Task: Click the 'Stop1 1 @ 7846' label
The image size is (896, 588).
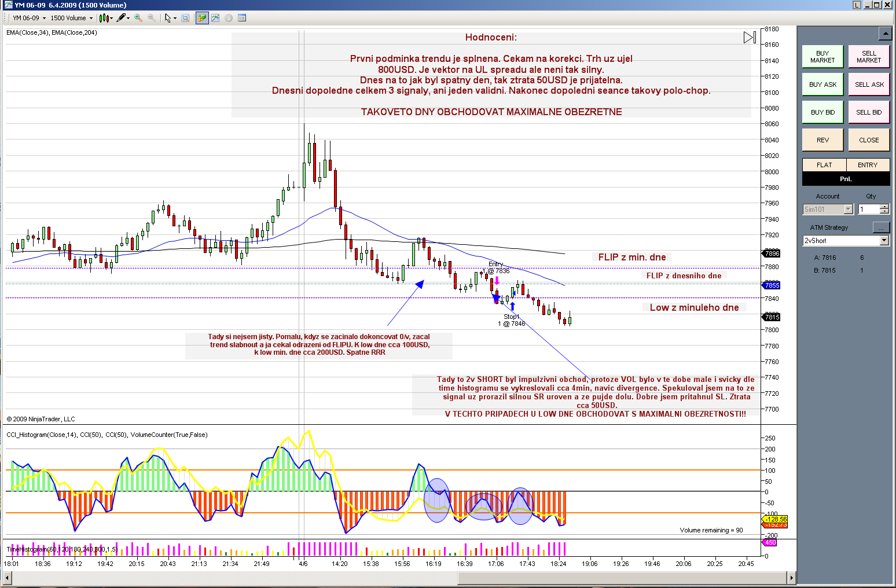Action: (x=512, y=320)
